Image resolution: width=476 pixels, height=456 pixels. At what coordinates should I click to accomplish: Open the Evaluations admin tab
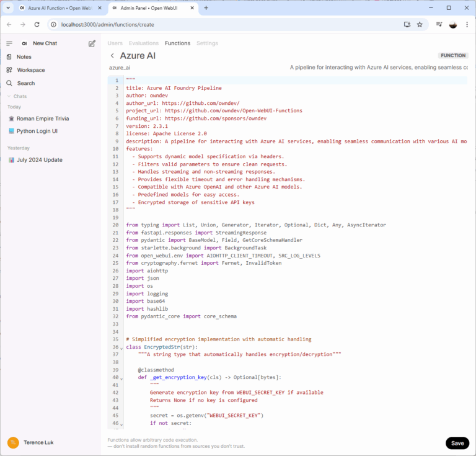(144, 43)
